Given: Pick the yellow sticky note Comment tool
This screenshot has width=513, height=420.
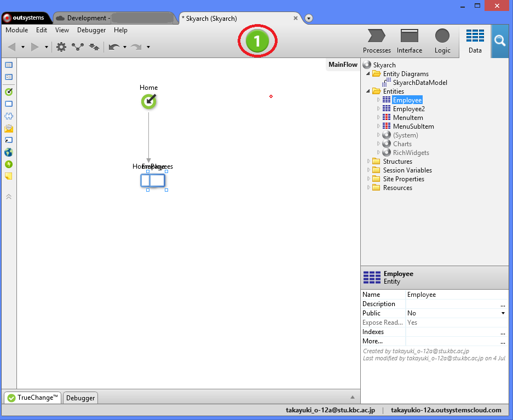Looking at the screenshot, I should point(9,176).
